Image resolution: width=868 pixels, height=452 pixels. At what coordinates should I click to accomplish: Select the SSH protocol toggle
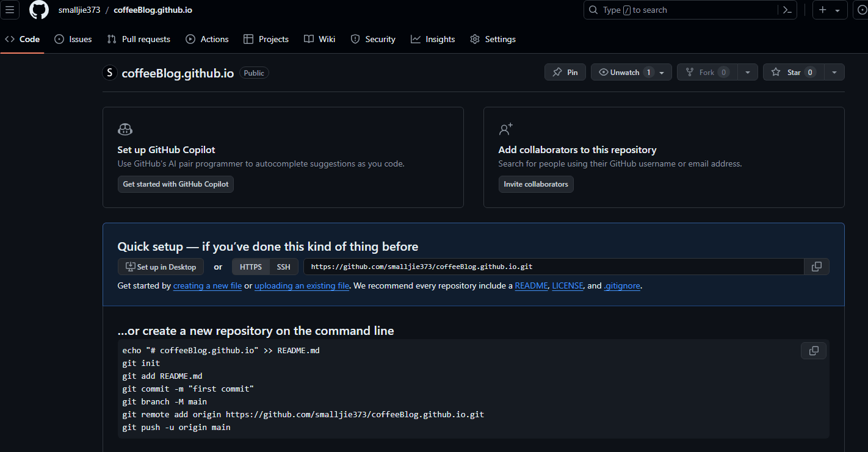(284, 267)
